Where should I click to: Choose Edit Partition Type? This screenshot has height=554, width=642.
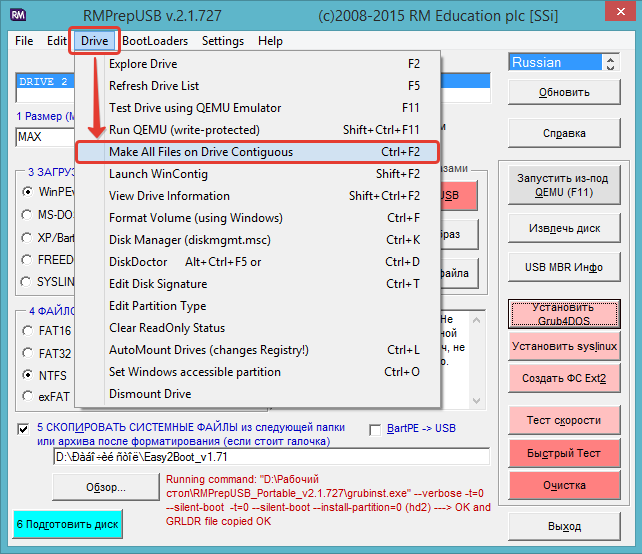[x=258, y=306]
